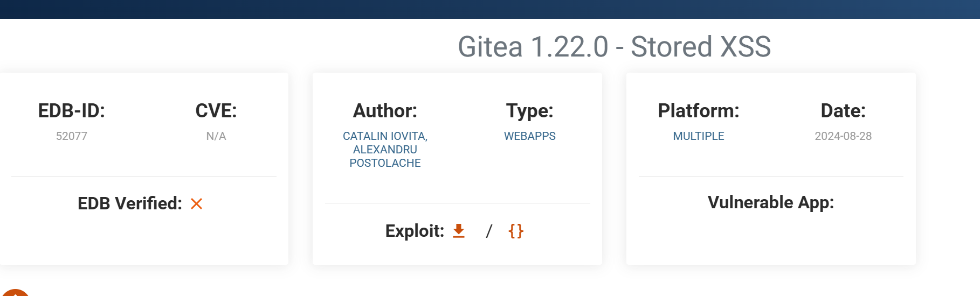
Task: Click the EDB Verified label text
Action: click(130, 203)
